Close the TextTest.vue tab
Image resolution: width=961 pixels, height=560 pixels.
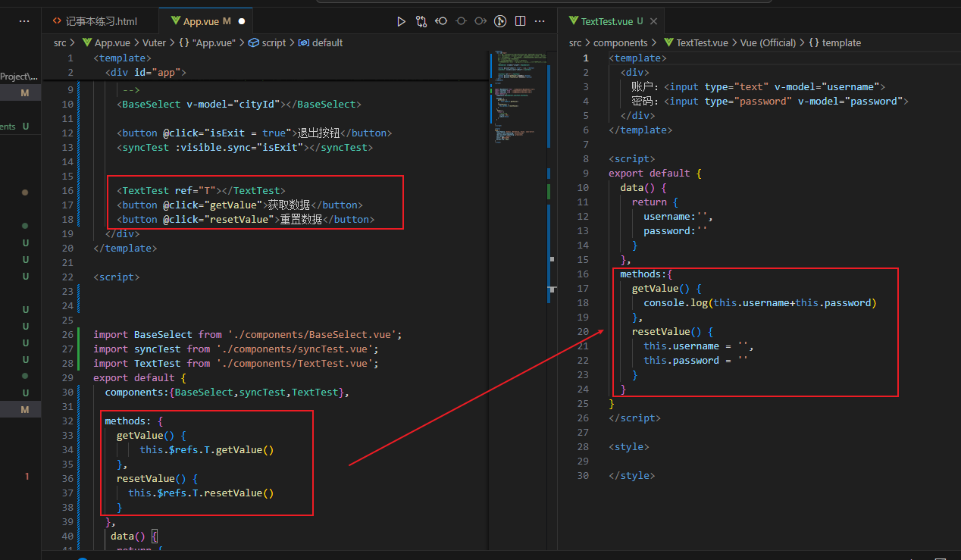pos(653,21)
